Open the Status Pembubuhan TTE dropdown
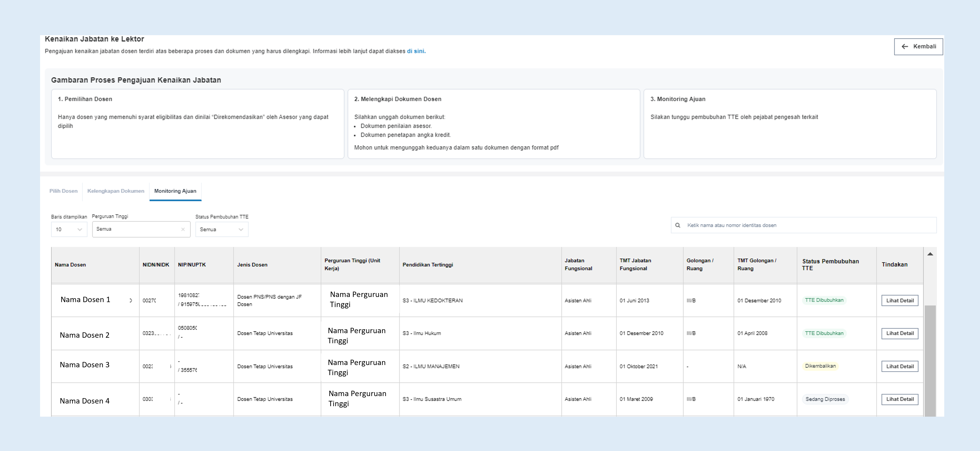 [x=222, y=230]
